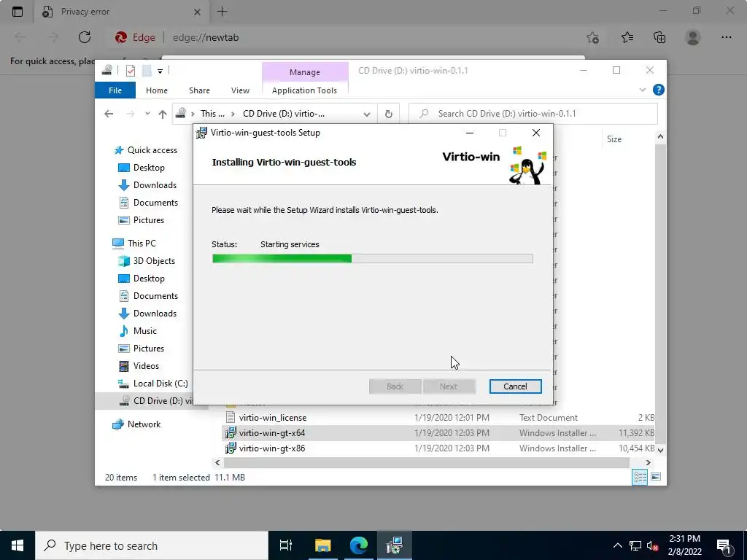Click Virtio installer taskbar icon
Image resolution: width=747 pixels, height=560 pixels.
pos(395,545)
